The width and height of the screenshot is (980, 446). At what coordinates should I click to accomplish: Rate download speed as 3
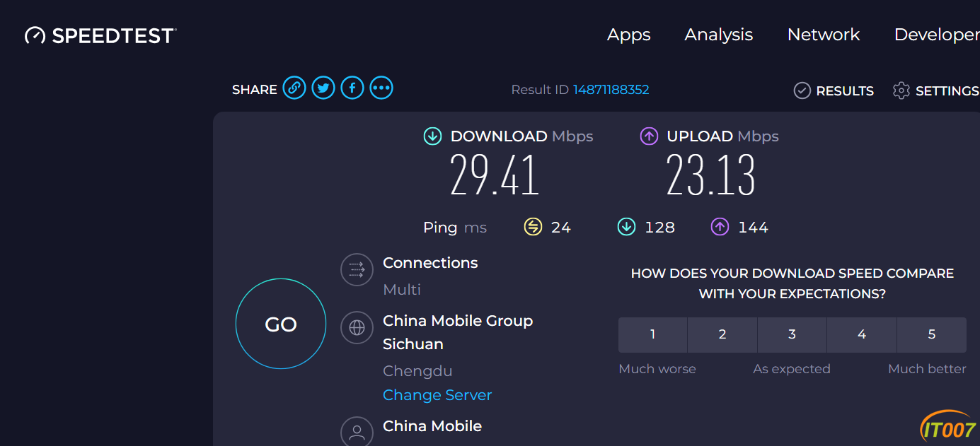coord(792,334)
